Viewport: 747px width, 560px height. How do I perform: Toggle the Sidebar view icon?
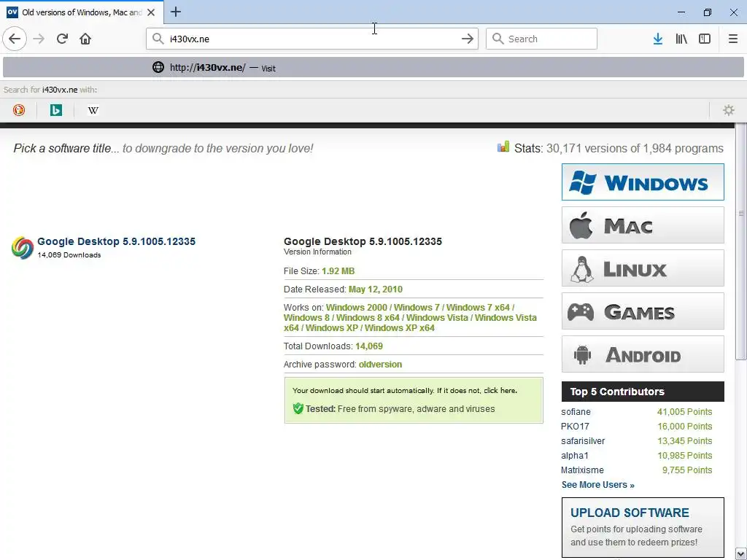coord(705,39)
